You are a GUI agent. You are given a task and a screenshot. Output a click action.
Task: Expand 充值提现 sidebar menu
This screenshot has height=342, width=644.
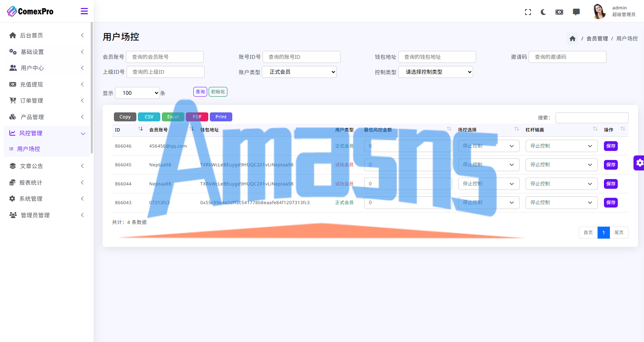(46, 84)
